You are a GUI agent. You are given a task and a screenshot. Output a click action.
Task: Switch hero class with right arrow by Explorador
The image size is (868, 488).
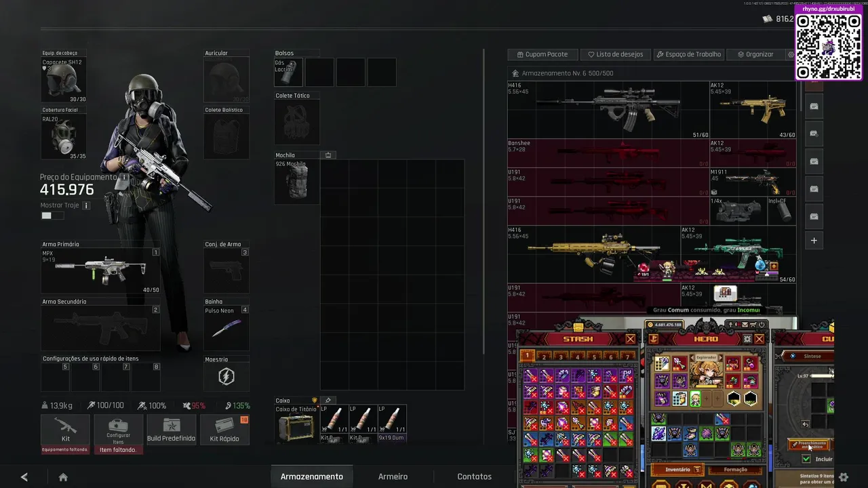pyautogui.click(x=719, y=358)
